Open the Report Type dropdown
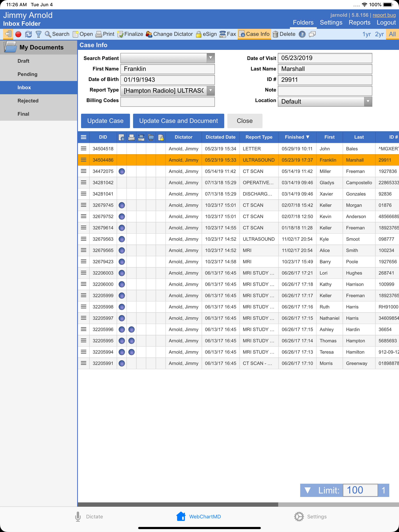399x532 pixels. point(211,91)
